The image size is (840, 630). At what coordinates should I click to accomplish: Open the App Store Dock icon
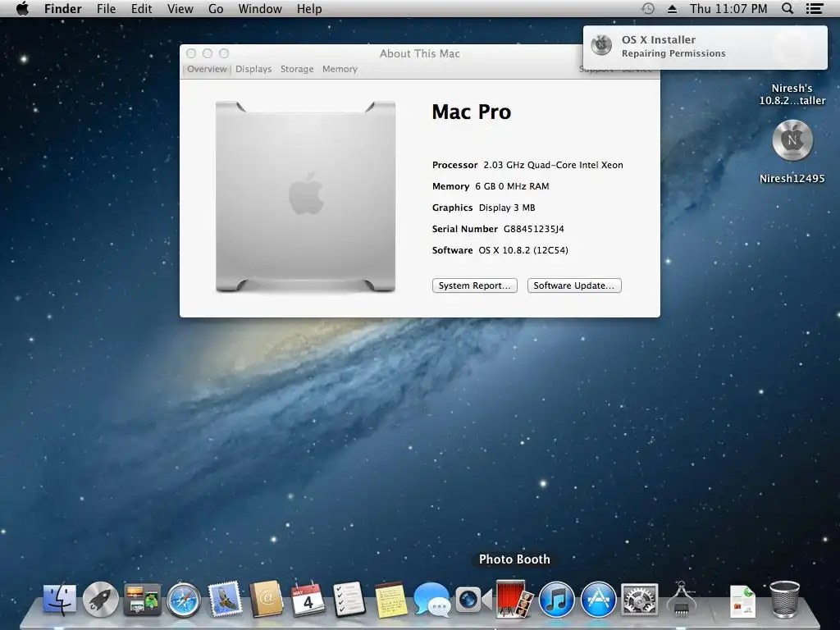tap(598, 599)
